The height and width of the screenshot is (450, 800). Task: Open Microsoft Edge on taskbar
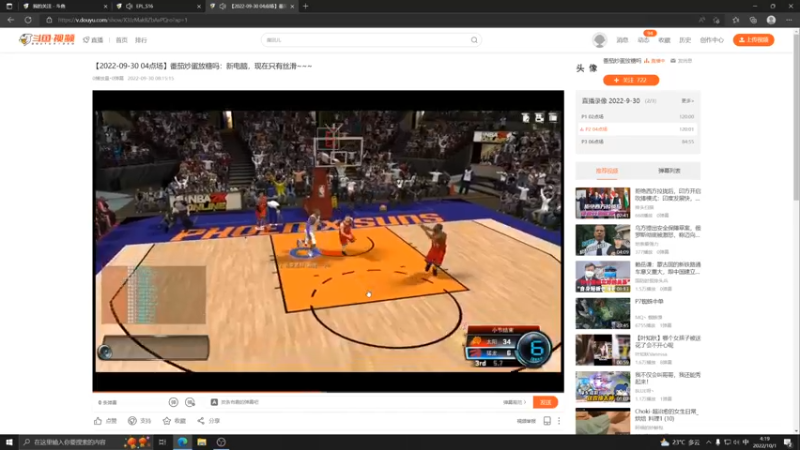click(182, 442)
